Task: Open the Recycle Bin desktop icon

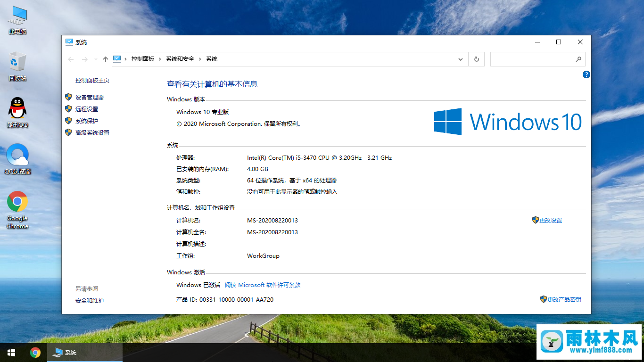Action: [17, 66]
